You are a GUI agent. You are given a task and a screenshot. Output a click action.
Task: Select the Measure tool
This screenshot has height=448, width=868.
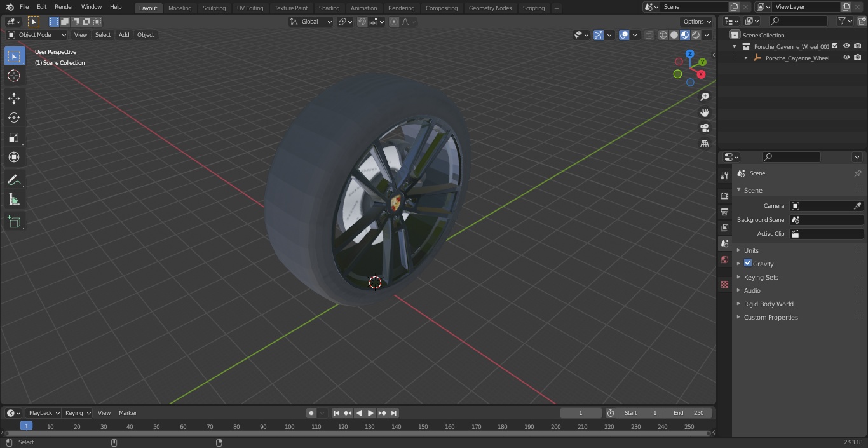click(14, 200)
